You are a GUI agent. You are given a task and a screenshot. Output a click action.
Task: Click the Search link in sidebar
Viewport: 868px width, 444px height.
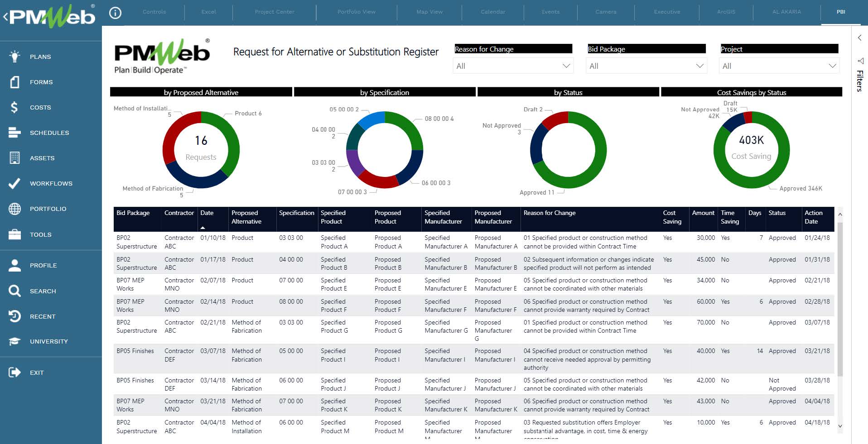tap(43, 291)
